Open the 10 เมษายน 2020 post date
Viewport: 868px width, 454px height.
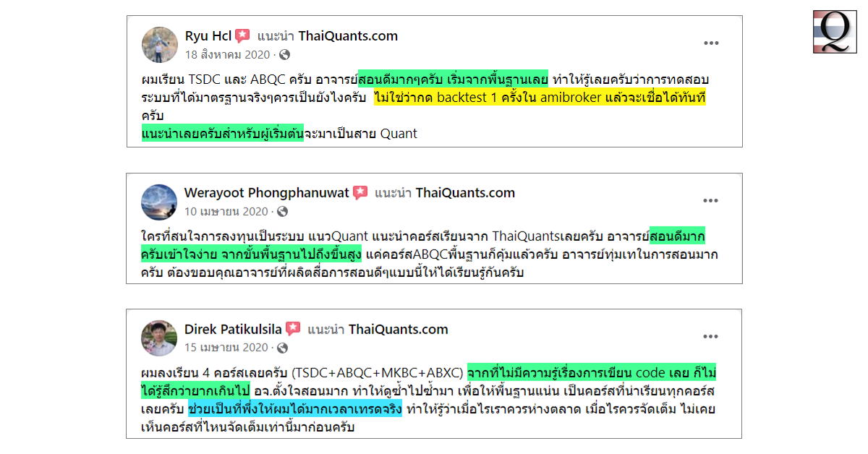(x=226, y=211)
